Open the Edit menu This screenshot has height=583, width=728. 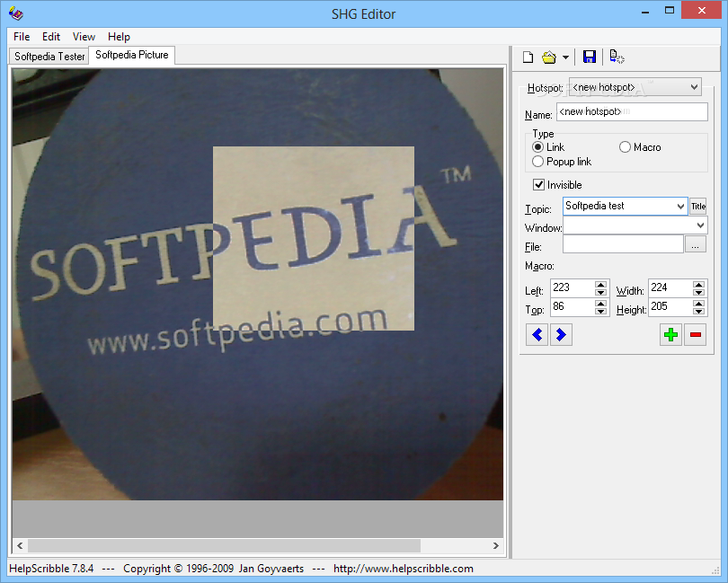[x=51, y=37]
